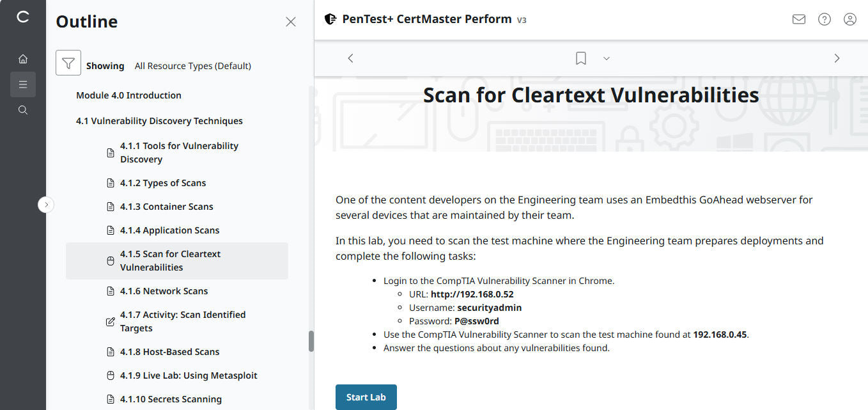Select 4.1 Vulnerability Discovery Techniques section
868x410 pixels.
159,121
